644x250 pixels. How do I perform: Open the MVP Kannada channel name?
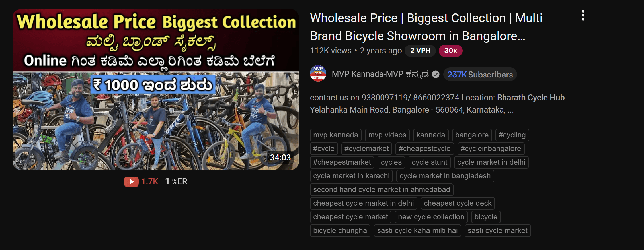tap(380, 74)
